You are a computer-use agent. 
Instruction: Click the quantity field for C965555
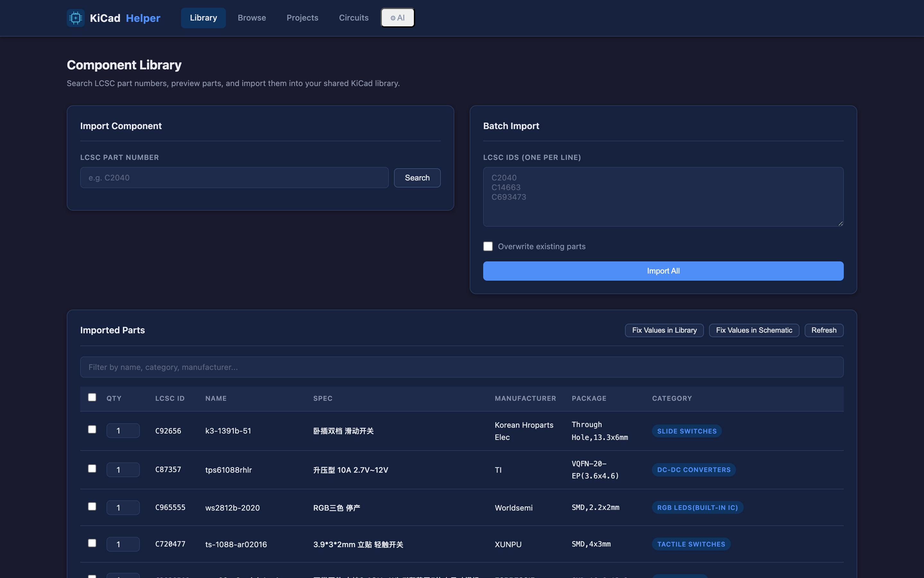point(123,508)
